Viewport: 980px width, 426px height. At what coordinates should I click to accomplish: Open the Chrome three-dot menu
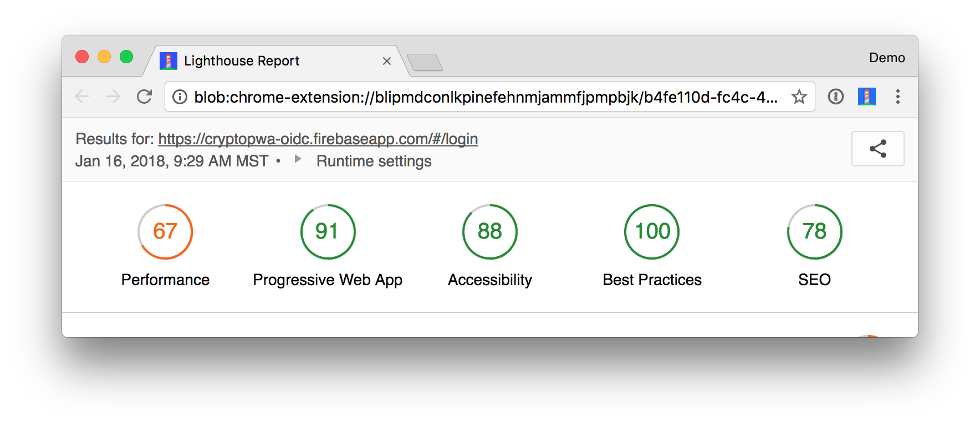[897, 97]
